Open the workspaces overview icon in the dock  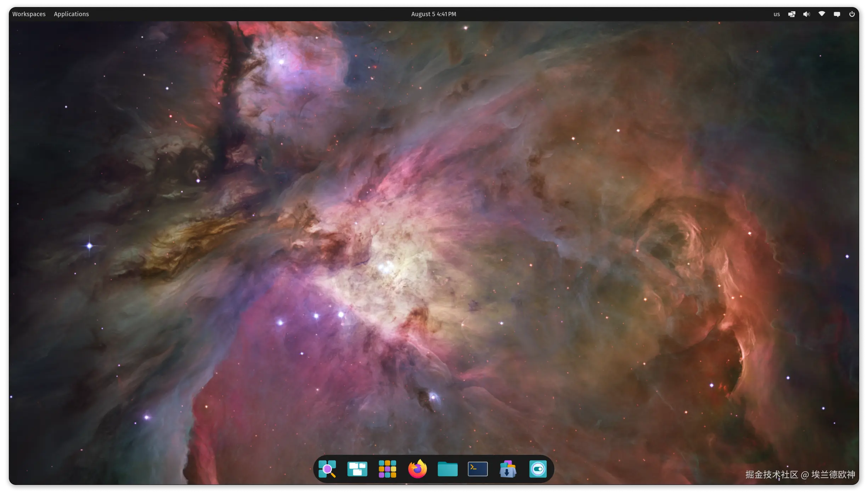[x=357, y=469]
